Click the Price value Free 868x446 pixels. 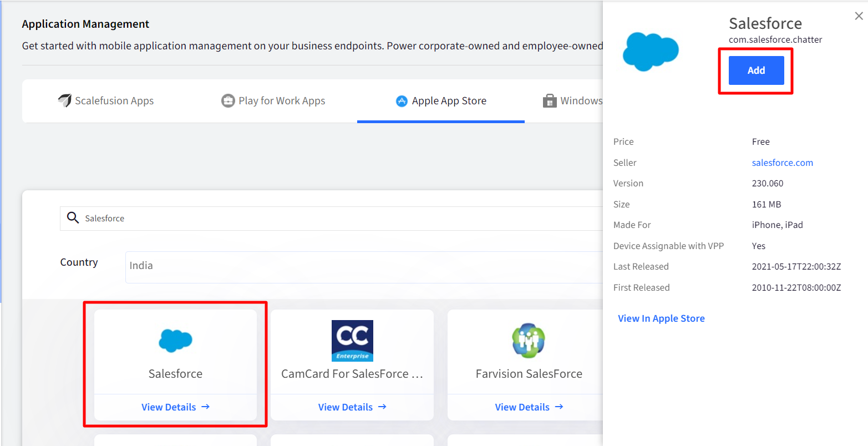761,141
